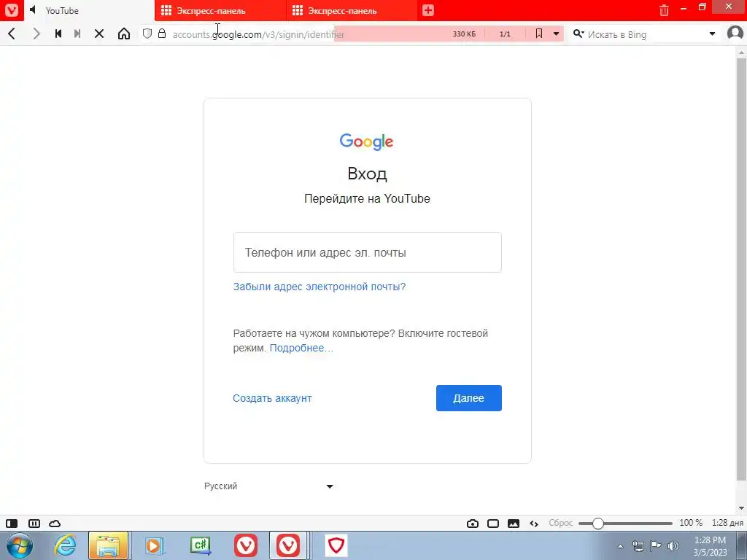Open the Русский language dropdown
This screenshot has width=747, height=560.
tap(268, 486)
